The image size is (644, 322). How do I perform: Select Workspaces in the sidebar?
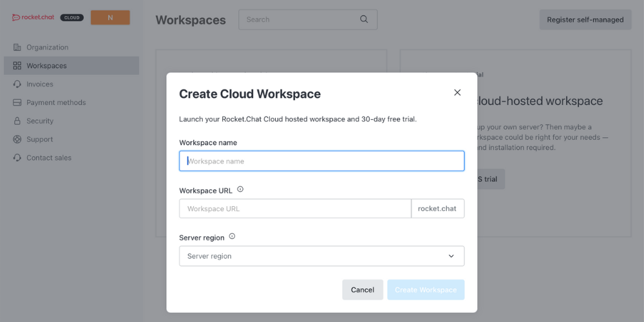[x=71, y=66]
